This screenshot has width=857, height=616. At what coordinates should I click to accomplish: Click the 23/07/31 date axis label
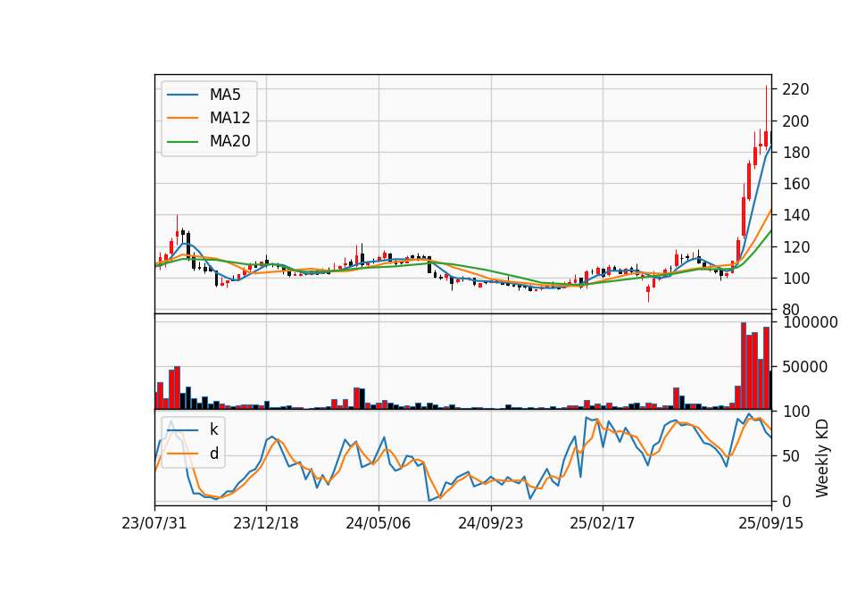154,523
